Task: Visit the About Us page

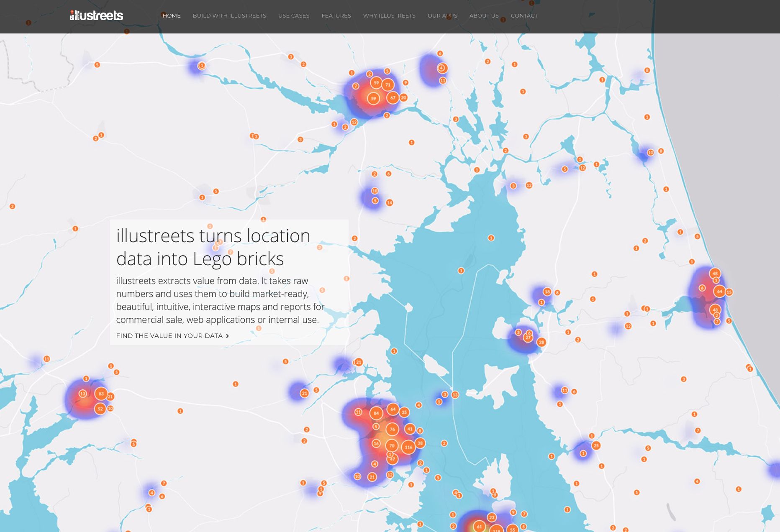Action: [x=484, y=15]
